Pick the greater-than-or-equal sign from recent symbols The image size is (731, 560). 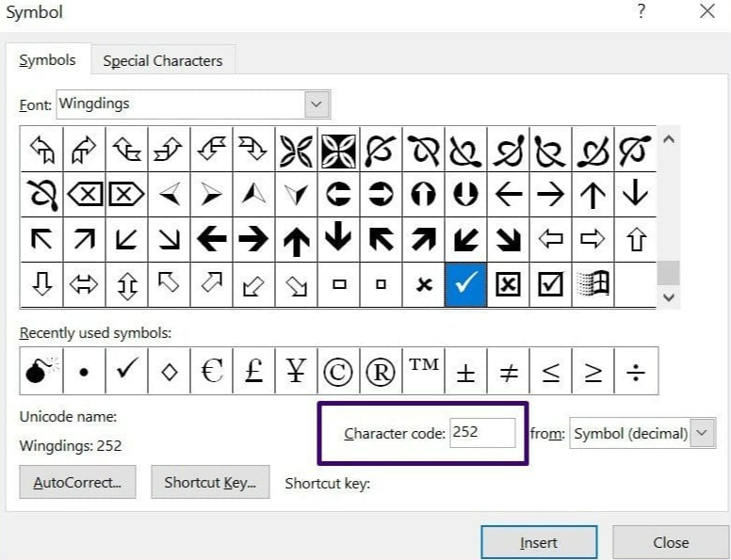[x=593, y=371]
